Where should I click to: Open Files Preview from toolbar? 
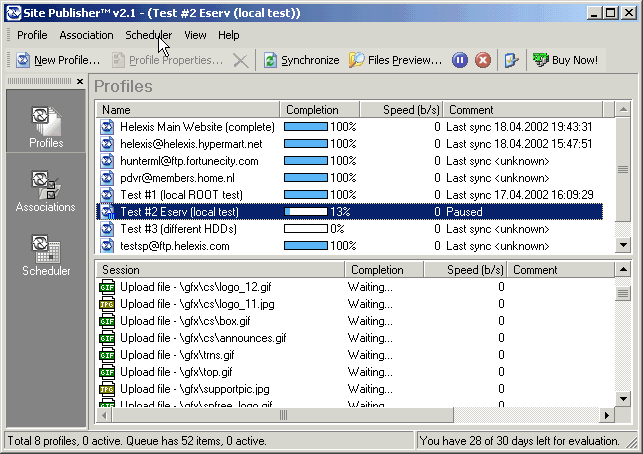pyautogui.click(x=396, y=60)
